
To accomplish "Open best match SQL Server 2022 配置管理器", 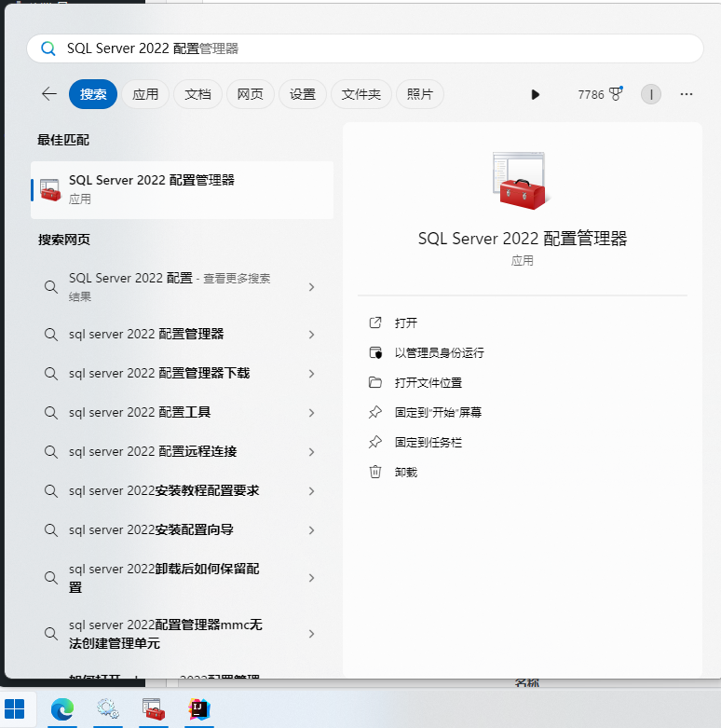I will pyautogui.click(x=182, y=190).
